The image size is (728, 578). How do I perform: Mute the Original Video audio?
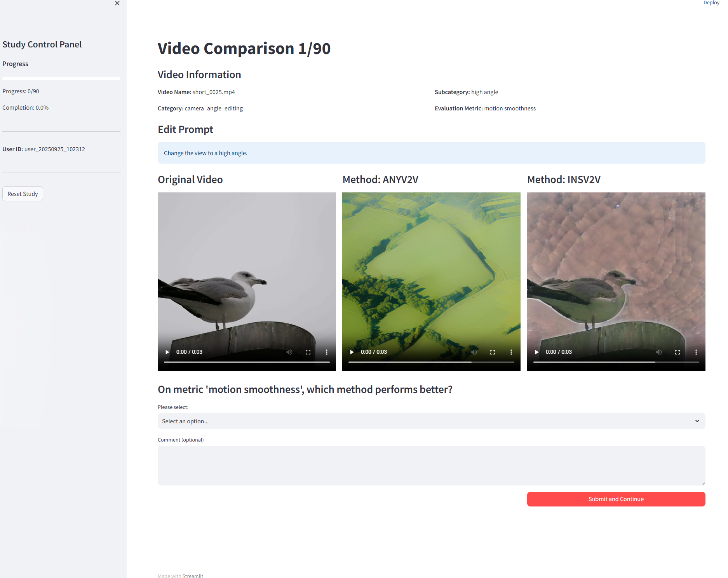(x=289, y=352)
